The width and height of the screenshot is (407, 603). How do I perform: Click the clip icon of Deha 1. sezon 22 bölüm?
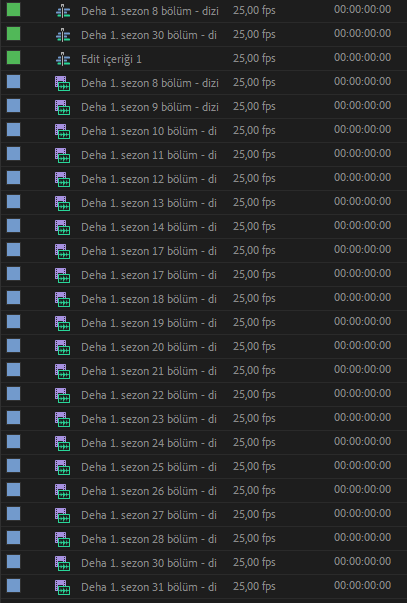click(62, 395)
